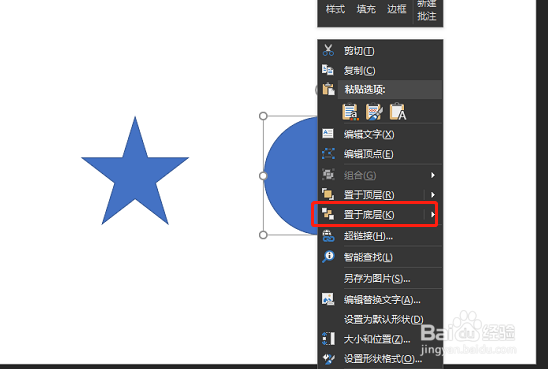Open 超链接(H)... menu entry

coord(380,236)
